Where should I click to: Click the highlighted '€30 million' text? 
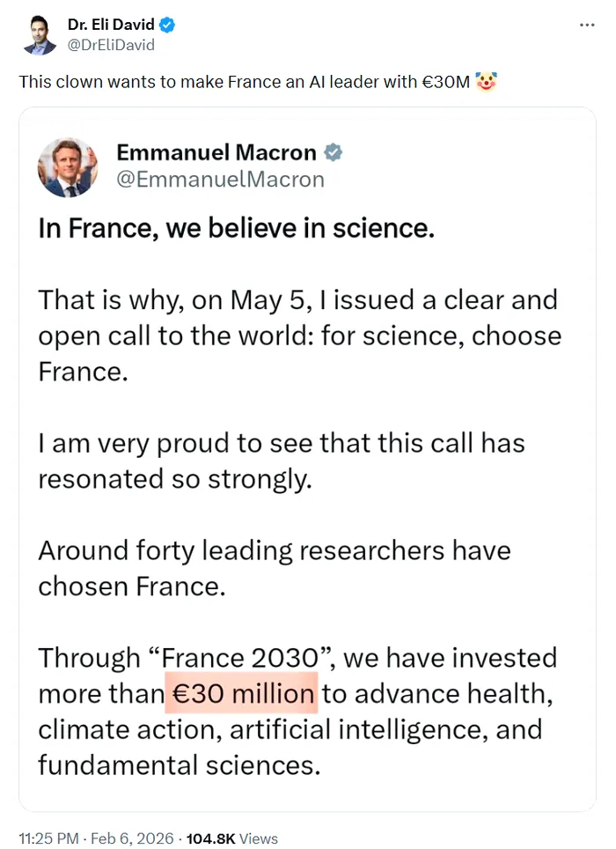pos(242,694)
